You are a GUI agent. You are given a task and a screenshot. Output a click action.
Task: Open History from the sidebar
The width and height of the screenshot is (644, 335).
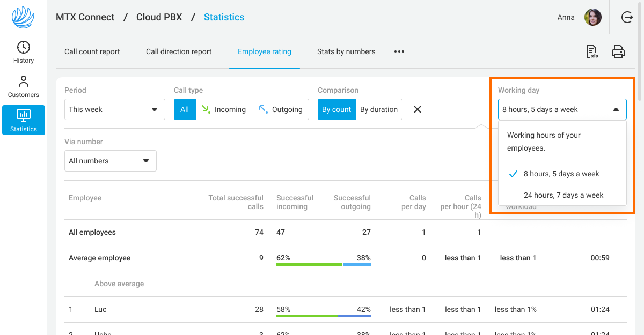pos(24,52)
